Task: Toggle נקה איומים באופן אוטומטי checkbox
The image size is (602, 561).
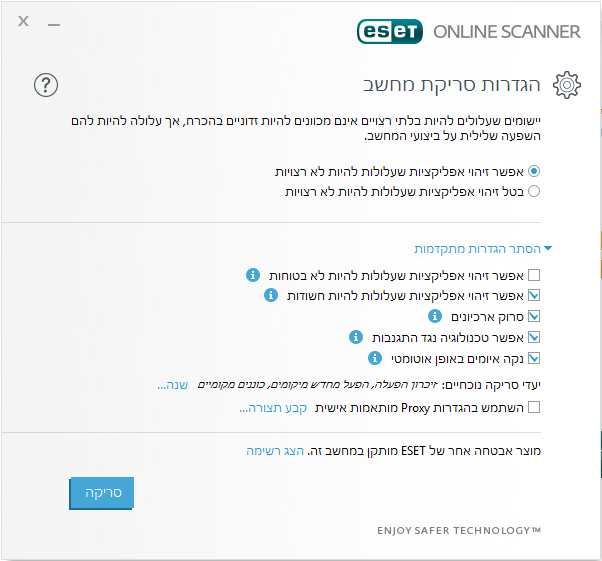Action: point(534,358)
